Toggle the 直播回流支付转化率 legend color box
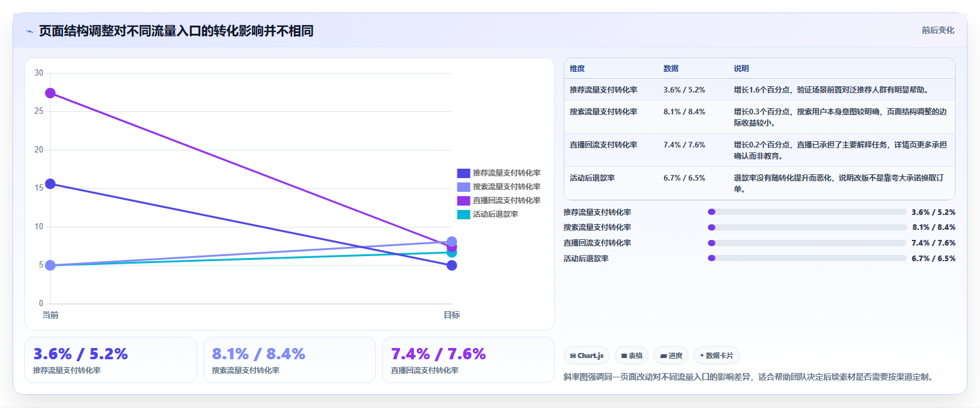The image size is (980, 408). click(463, 201)
